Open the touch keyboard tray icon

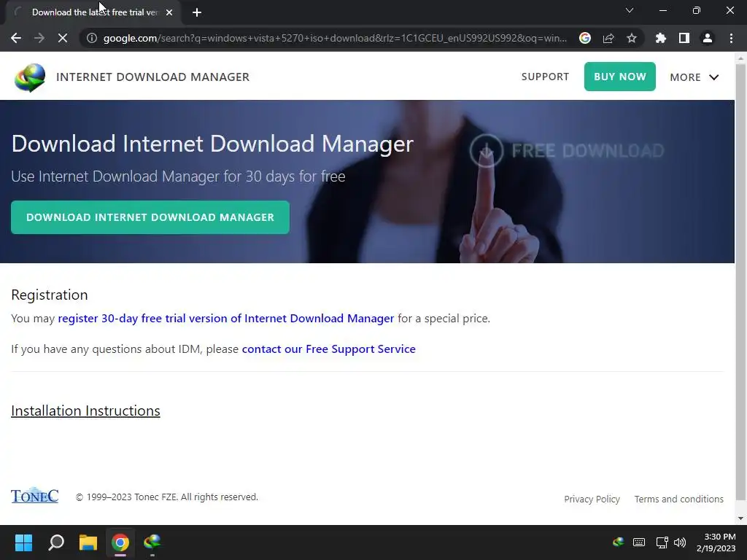[639, 542]
